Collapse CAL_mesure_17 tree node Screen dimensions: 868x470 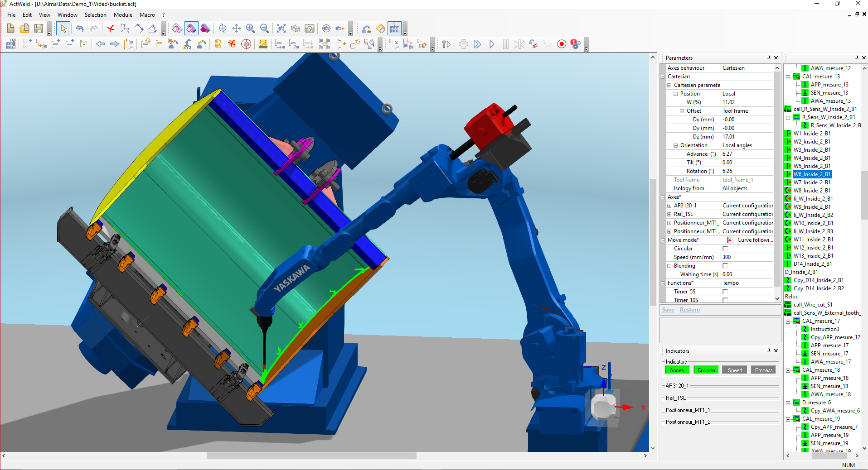[788, 321]
